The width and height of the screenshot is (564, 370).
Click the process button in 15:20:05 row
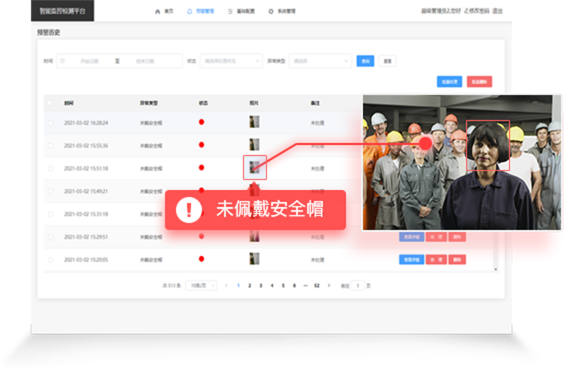(436, 260)
